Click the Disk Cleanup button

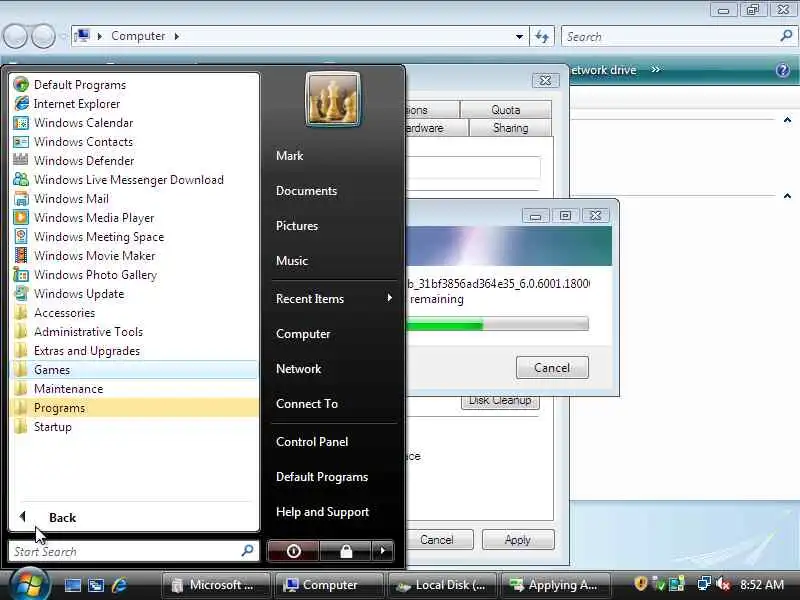point(500,401)
